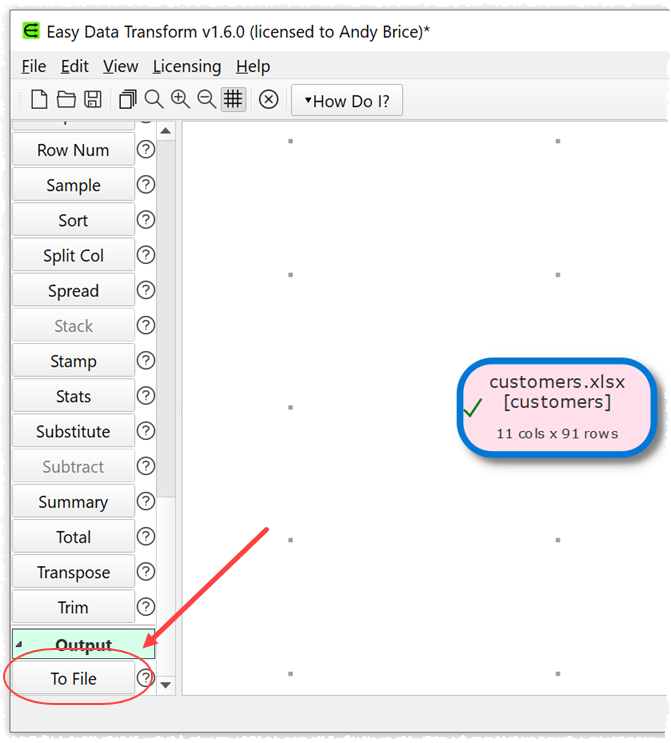Click the Stats transform button

point(73,396)
